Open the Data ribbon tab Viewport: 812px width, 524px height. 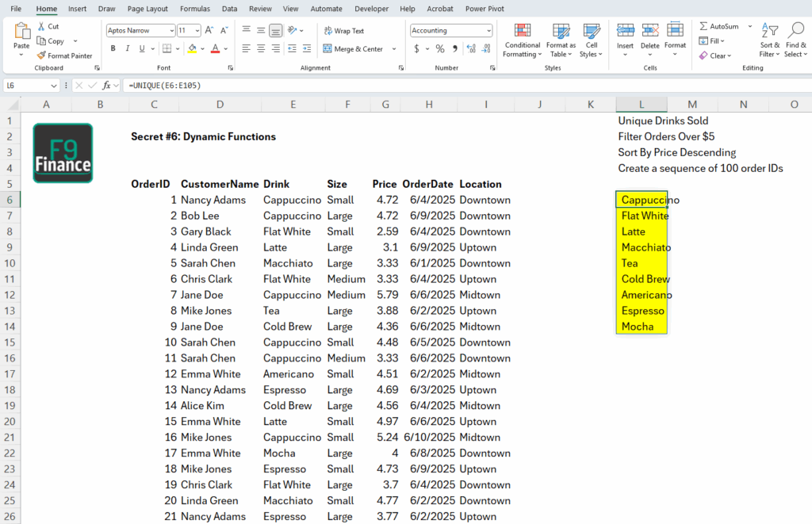coord(229,9)
